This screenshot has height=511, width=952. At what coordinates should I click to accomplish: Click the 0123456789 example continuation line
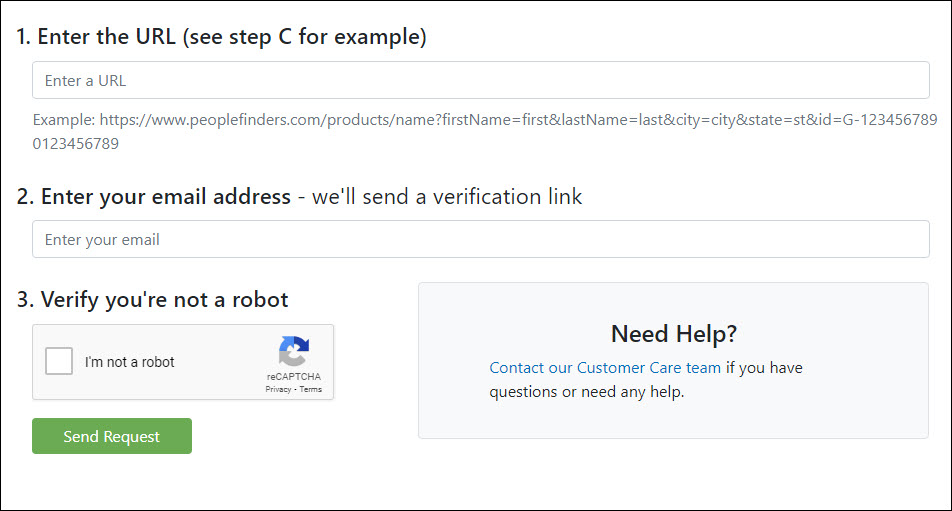pyautogui.click(x=76, y=144)
